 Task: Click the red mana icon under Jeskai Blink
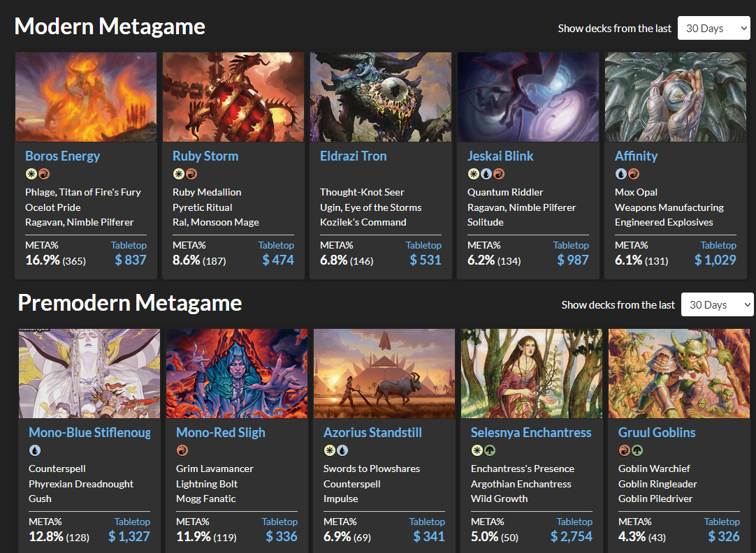pos(499,174)
